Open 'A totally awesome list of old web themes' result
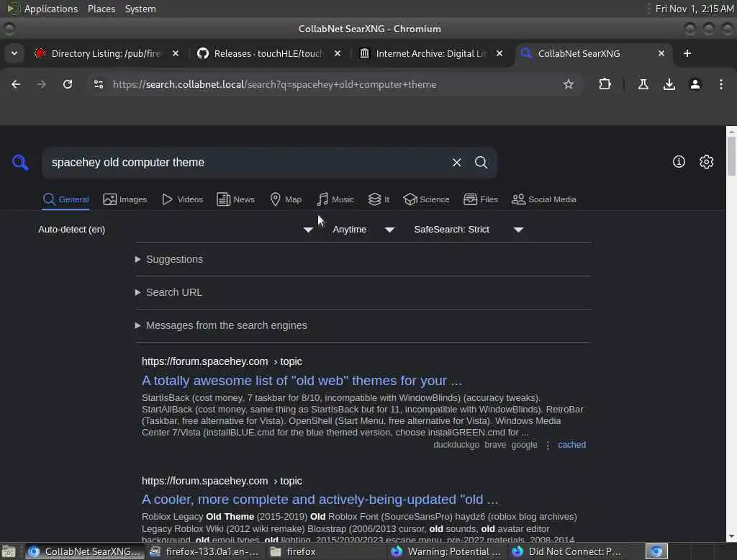737x560 pixels. pyautogui.click(x=302, y=380)
